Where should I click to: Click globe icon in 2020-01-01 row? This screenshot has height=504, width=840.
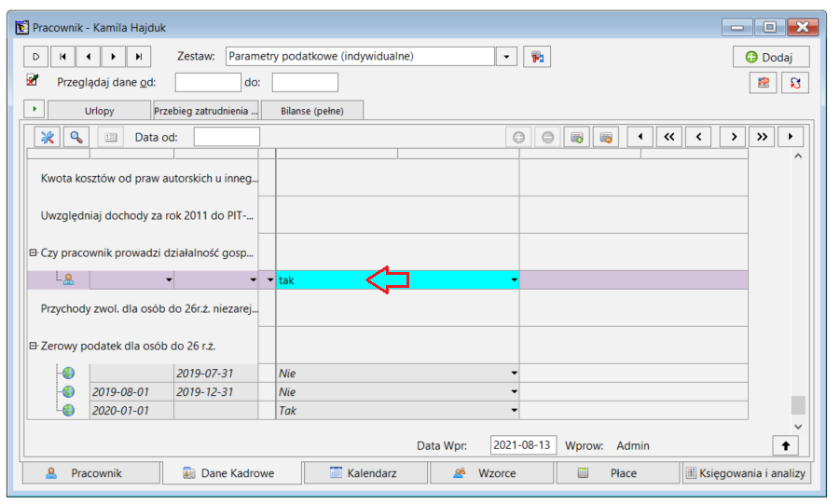point(69,411)
